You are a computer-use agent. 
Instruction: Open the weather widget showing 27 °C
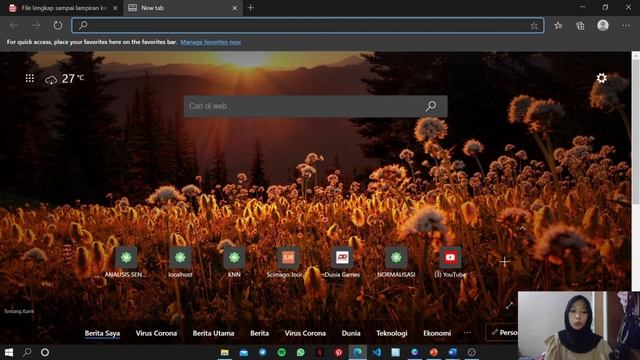pyautogui.click(x=64, y=79)
